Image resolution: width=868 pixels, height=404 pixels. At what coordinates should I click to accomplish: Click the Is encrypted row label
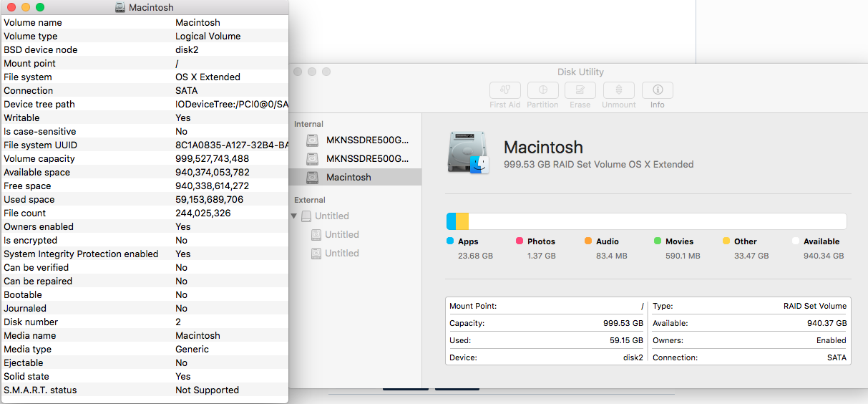tap(30, 240)
